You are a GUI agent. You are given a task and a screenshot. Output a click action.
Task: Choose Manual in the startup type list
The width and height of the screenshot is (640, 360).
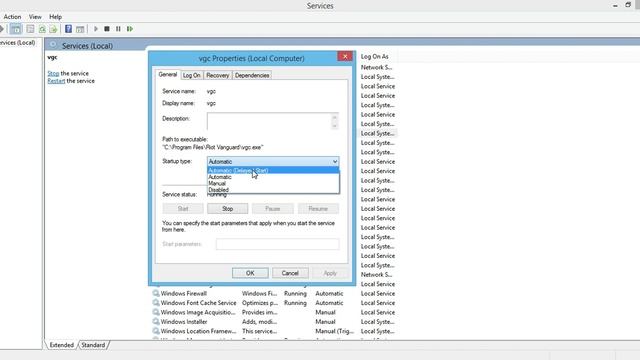[273, 183]
